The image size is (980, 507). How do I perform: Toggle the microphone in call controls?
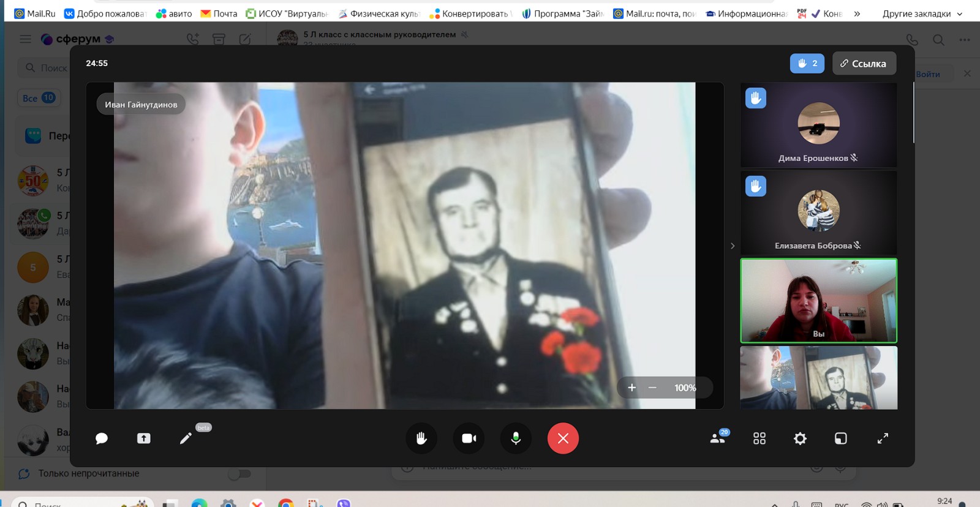(x=516, y=438)
